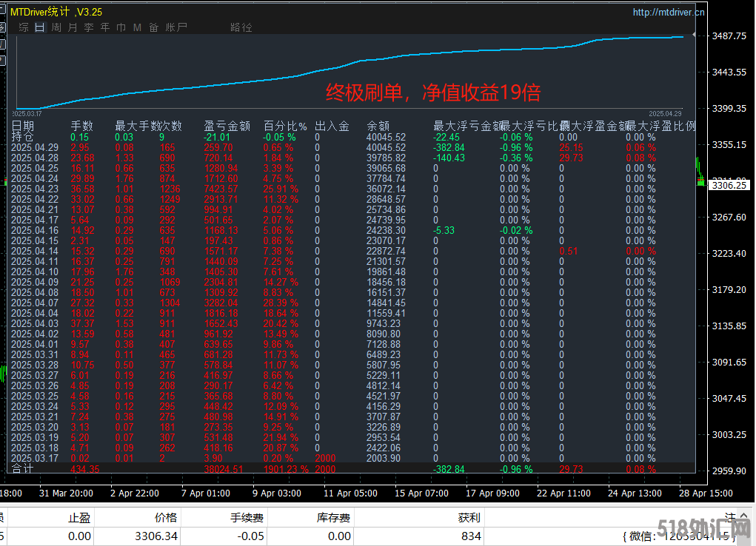Click the 余额 column header
Viewport: 756px width, 546px height.
(x=378, y=126)
